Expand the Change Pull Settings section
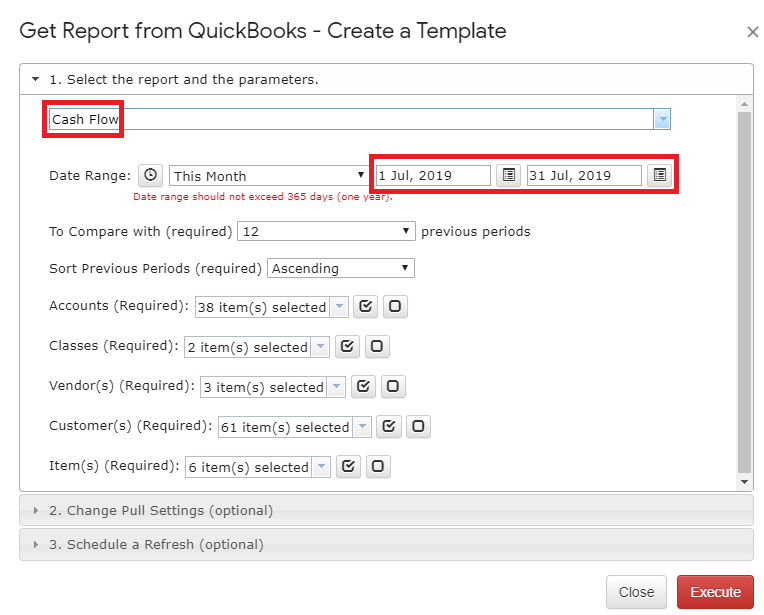 pos(160,510)
